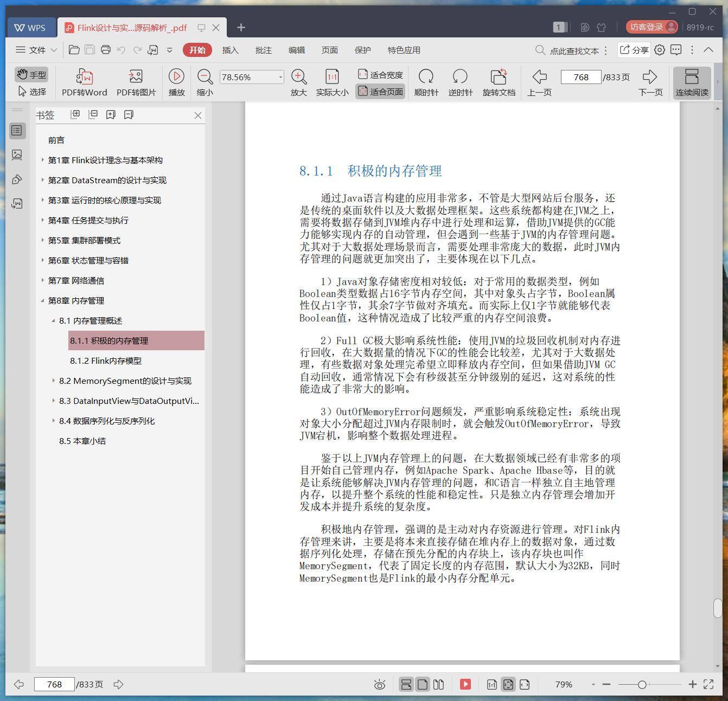Enter full screen mode

[708, 684]
